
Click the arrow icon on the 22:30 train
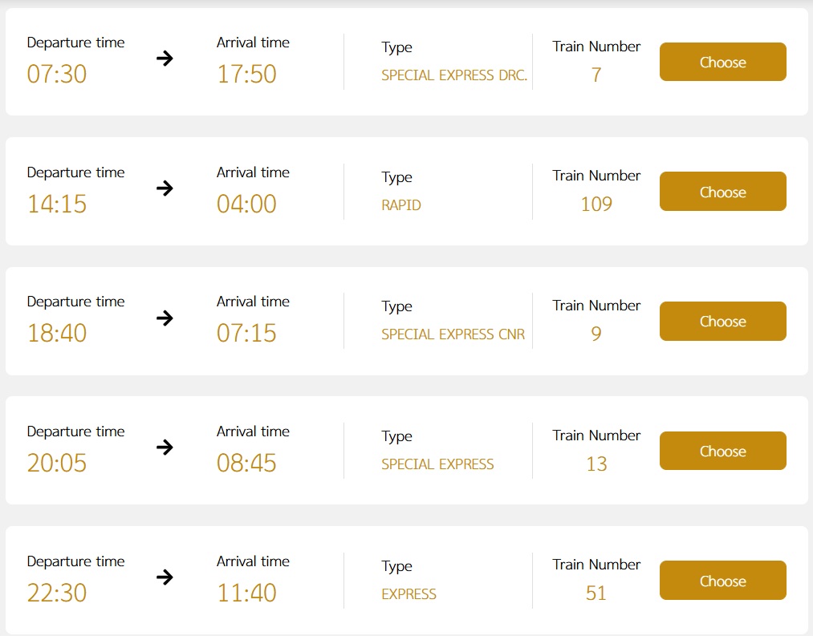pyautogui.click(x=165, y=577)
